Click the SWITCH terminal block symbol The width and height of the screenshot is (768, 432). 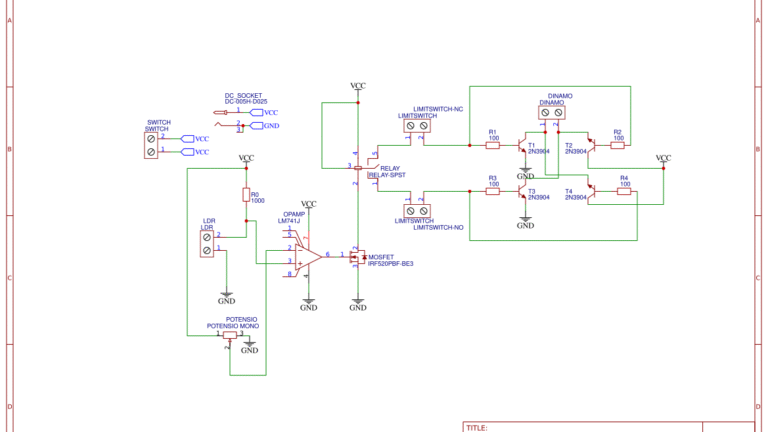[151, 144]
